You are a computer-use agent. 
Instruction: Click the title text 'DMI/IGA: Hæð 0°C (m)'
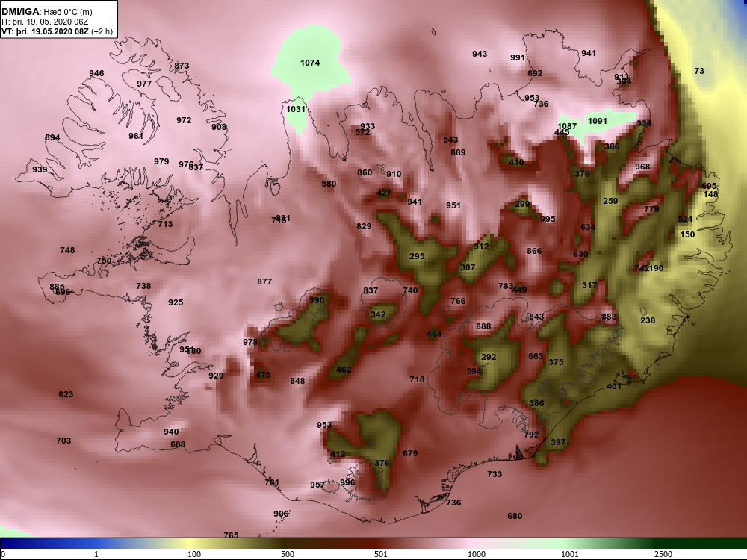coord(47,12)
